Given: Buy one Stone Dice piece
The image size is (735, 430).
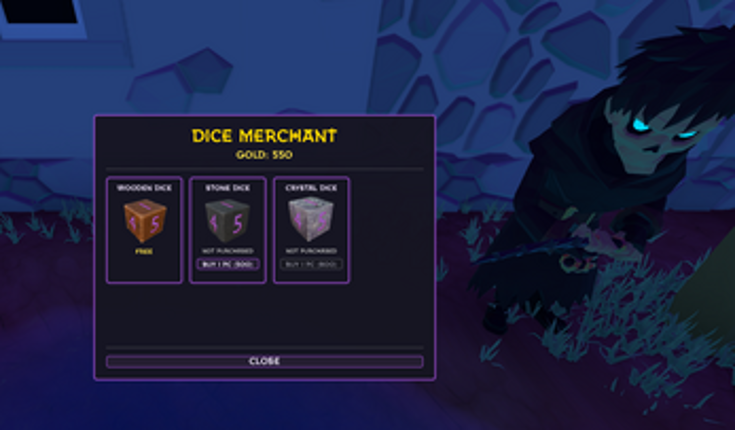Looking at the screenshot, I should 228,264.
